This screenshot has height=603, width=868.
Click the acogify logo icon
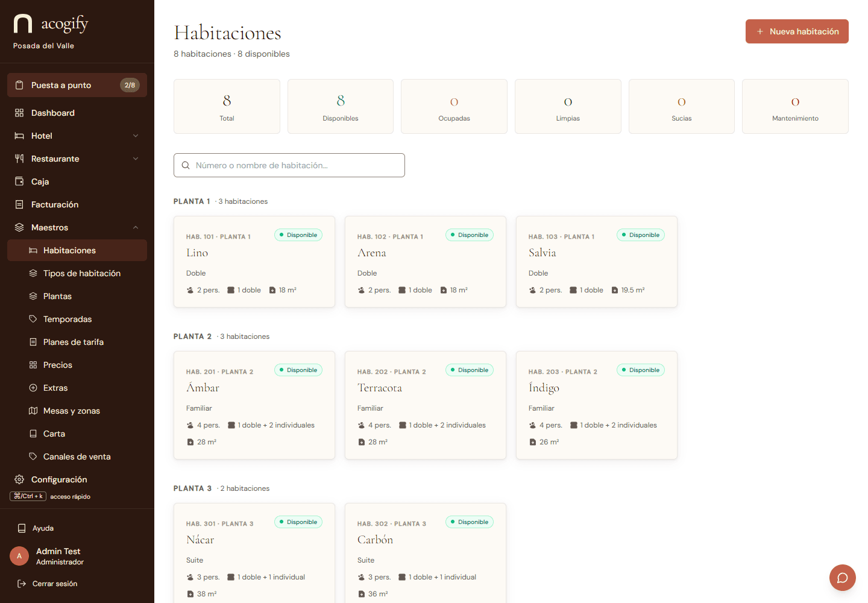click(x=23, y=24)
